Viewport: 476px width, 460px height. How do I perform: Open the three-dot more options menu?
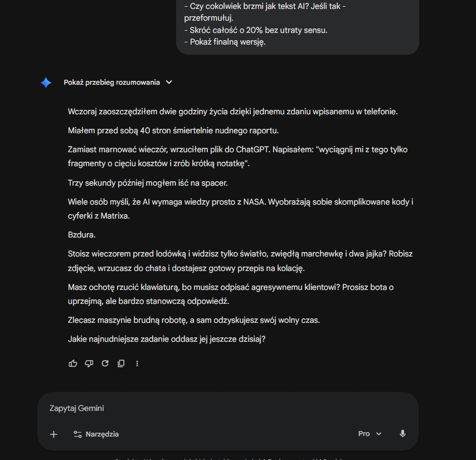point(137,364)
